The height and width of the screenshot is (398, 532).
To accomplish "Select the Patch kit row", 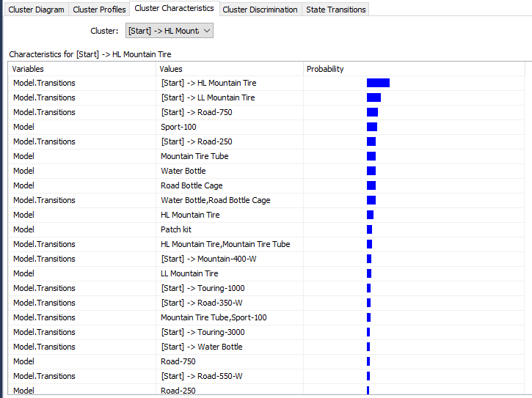I will coord(176,229).
